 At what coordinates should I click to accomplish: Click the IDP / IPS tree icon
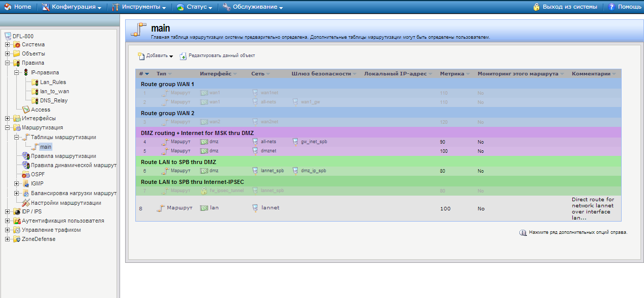[17, 211]
